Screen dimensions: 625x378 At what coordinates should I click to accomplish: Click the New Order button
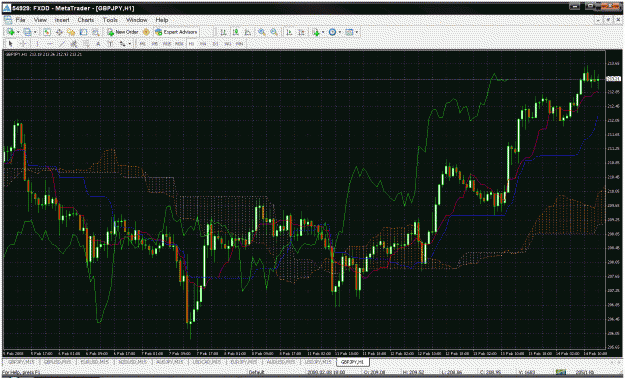pyautogui.click(x=122, y=32)
